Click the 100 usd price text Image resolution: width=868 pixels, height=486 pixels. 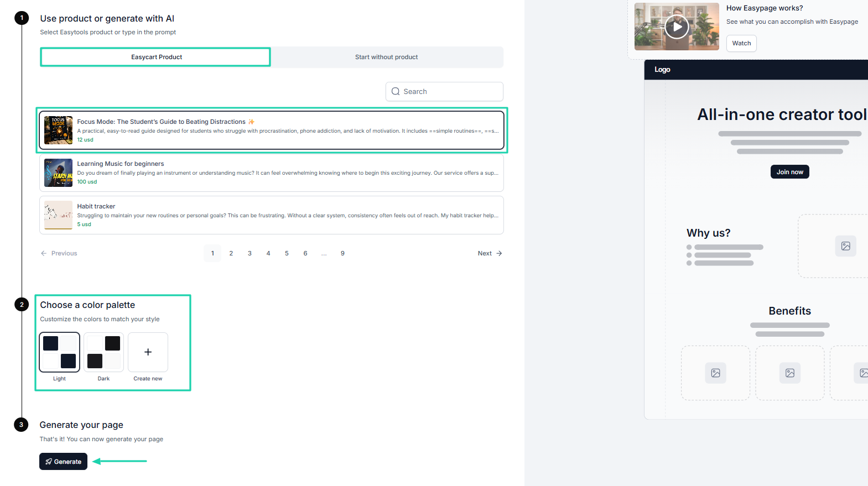point(87,182)
